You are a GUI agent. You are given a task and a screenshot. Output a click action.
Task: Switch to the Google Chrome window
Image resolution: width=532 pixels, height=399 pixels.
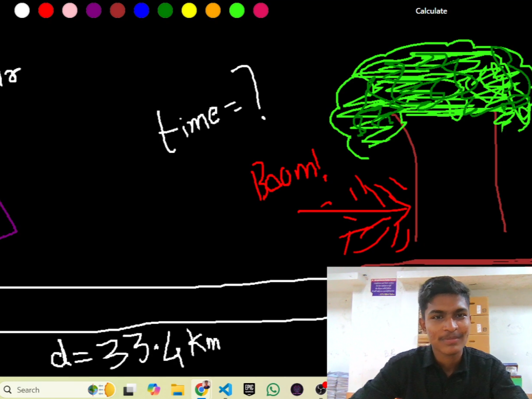coord(201,390)
